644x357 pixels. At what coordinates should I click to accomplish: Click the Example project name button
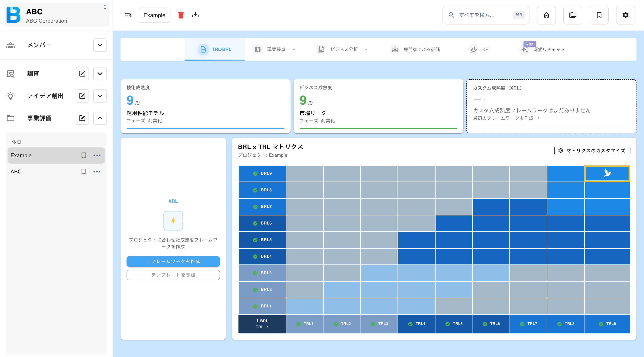click(154, 15)
